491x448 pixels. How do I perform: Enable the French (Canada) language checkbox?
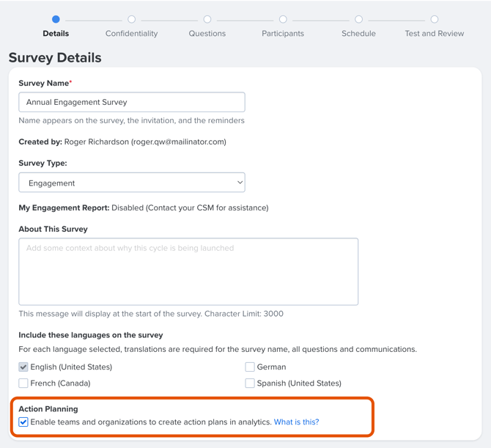(23, 383)
